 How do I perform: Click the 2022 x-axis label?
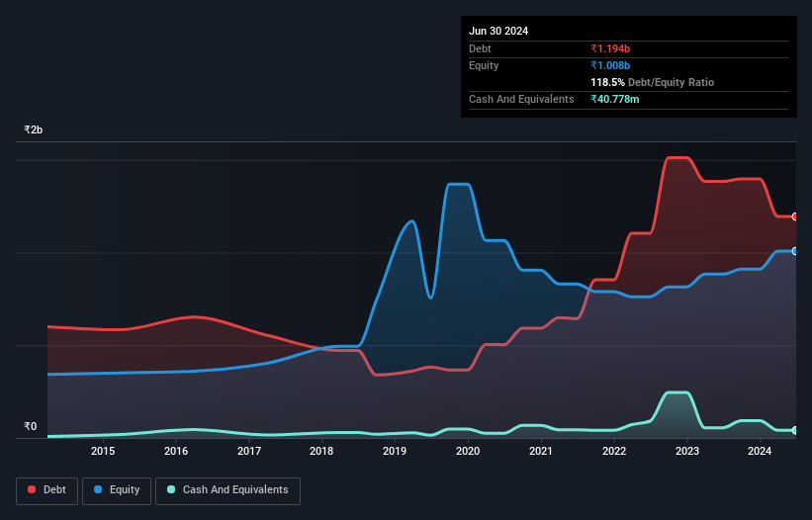click(614, 451)
